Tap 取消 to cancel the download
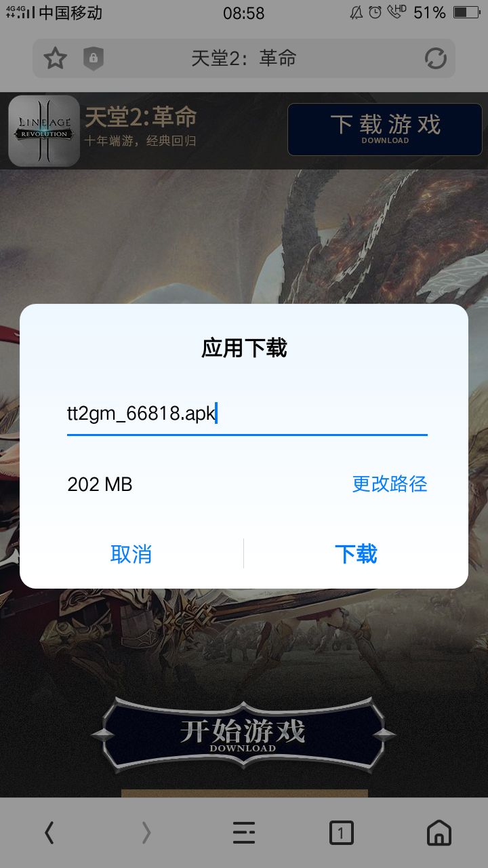 pyautogui.click(x=131, y=554)
